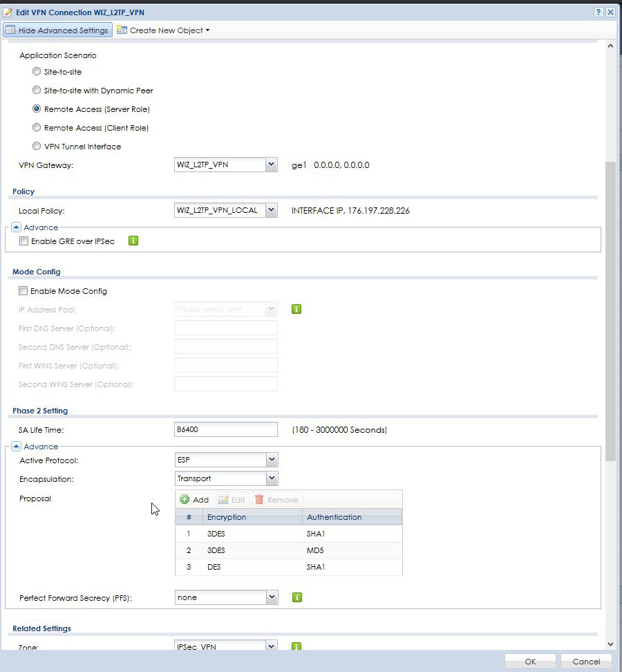Collapse the Policy Advance section
Viewport: 622px width, 672px height.
coord(16,227)
